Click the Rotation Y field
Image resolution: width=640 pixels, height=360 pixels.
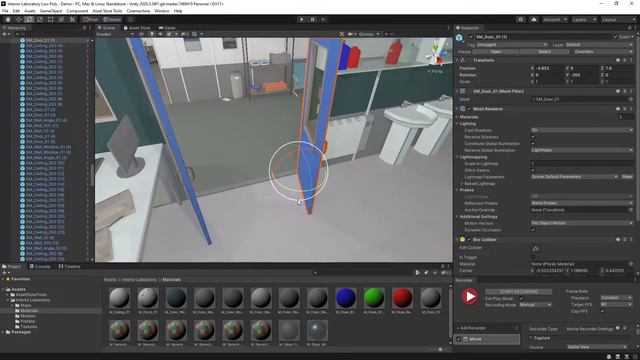(x=584, y=75)
